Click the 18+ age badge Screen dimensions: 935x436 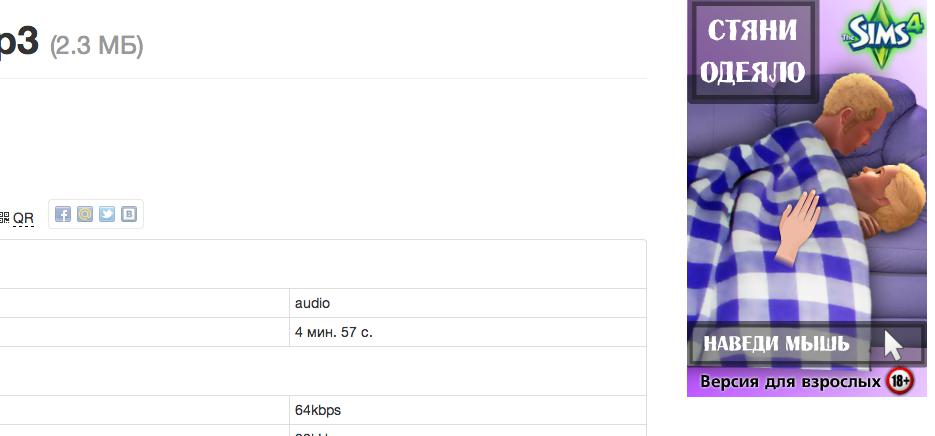900,381
